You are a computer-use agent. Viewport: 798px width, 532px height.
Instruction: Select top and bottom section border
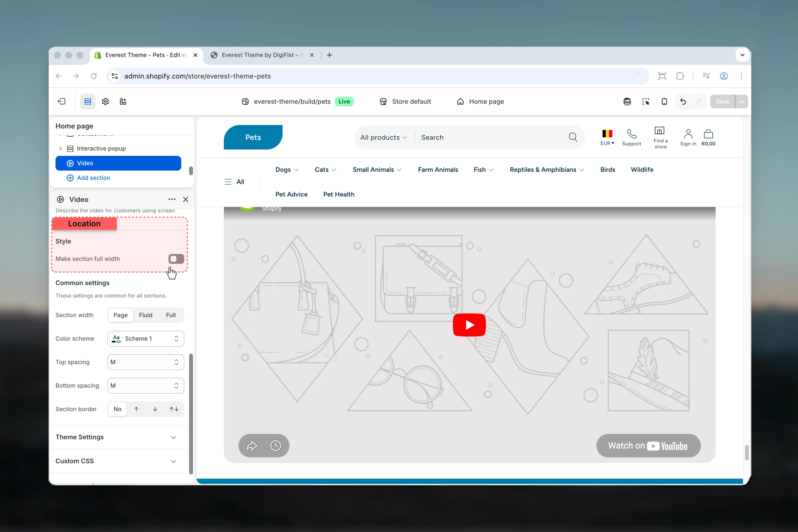[174, 409]
